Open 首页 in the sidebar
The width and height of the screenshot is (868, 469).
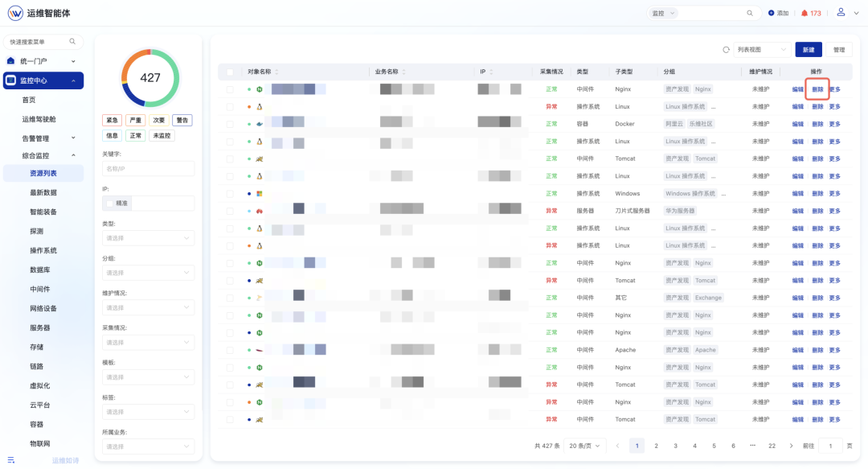pyautogui.click(x=29, y=100)
